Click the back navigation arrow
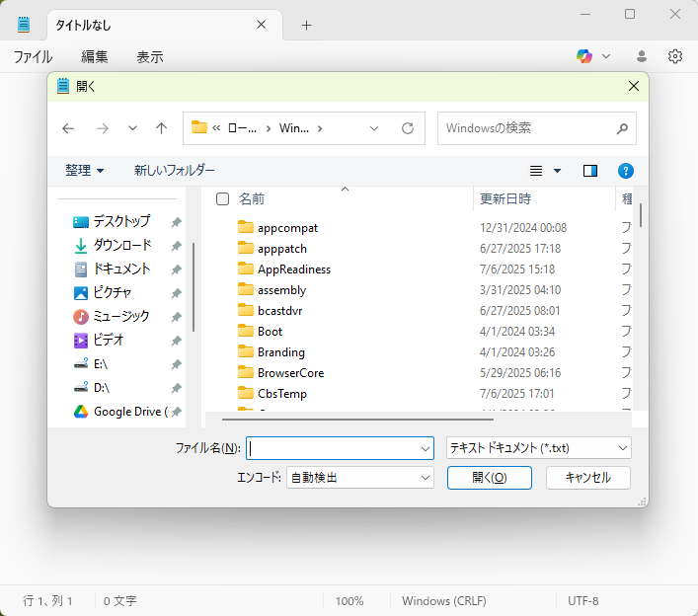The width and height of the screenshot is (698, 616). pos(68,128)
